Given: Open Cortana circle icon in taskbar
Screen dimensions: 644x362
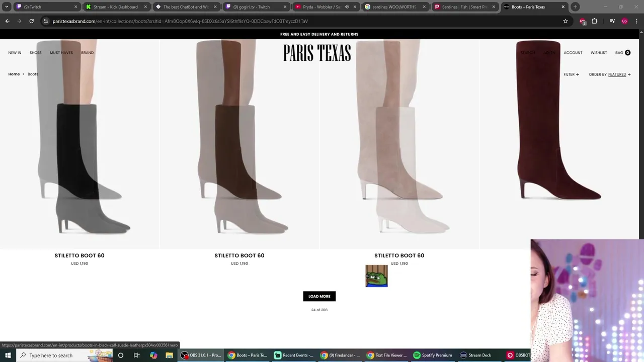Looking at the screenshot, I should (x=121, y=355).
